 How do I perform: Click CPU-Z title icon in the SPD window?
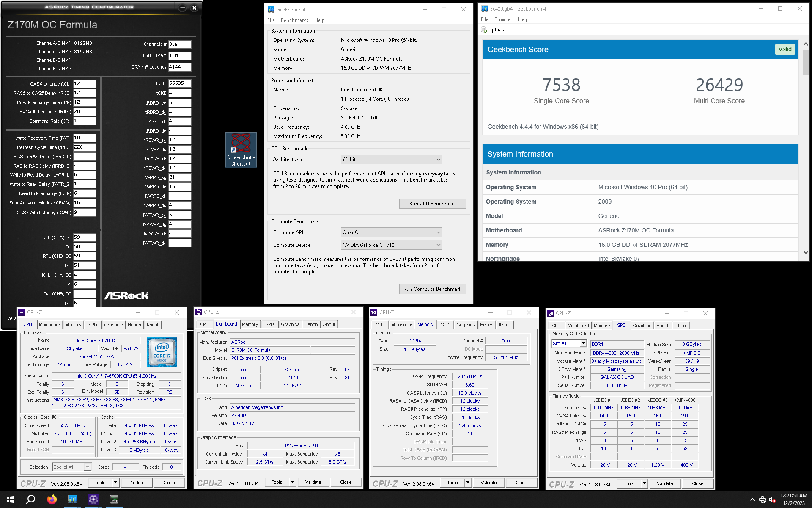[x=550, y=313]
